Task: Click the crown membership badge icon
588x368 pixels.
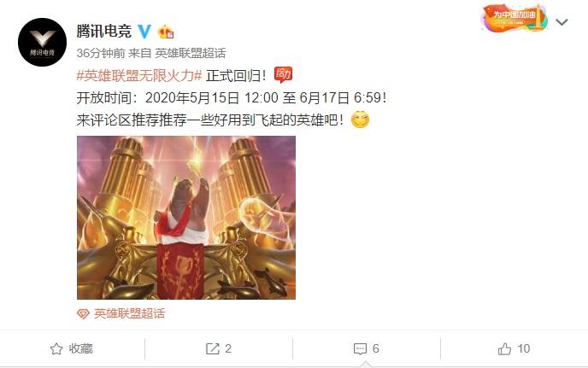Action: point(166,32)
